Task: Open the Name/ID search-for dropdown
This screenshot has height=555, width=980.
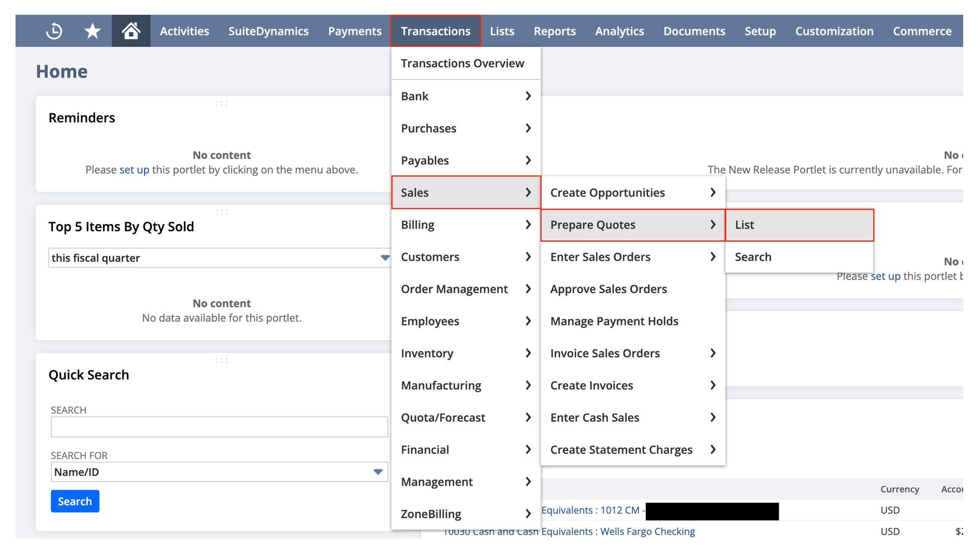Action: [x=219, y=472]
